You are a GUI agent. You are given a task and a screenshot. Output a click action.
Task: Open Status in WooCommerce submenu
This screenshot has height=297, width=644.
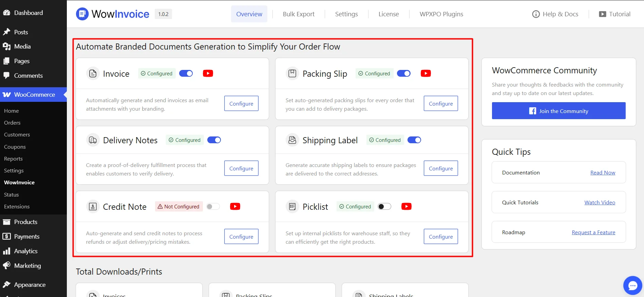(11, 194)
